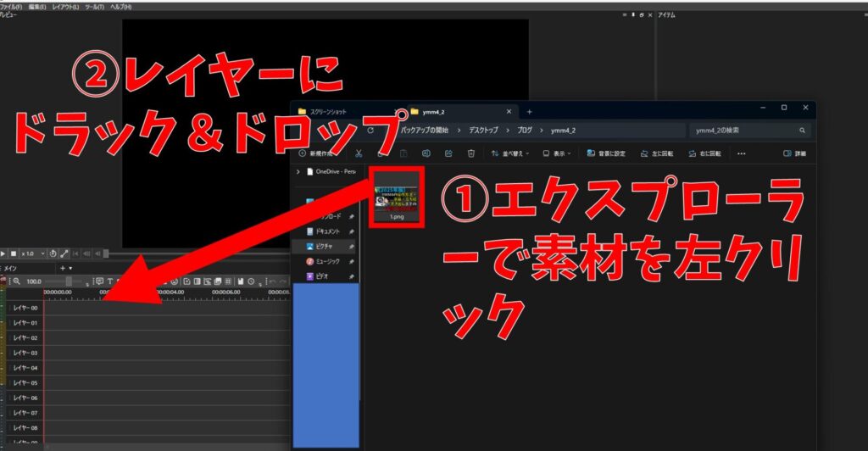Click the bookmark-style icon in timeline toolbar
The image size is (868, 451).
tap(240, 281)
